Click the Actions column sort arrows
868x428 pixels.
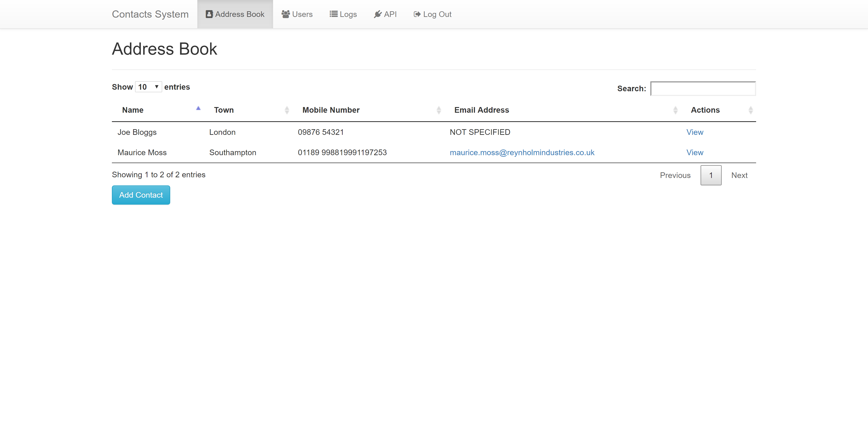(x=751, y=110)
